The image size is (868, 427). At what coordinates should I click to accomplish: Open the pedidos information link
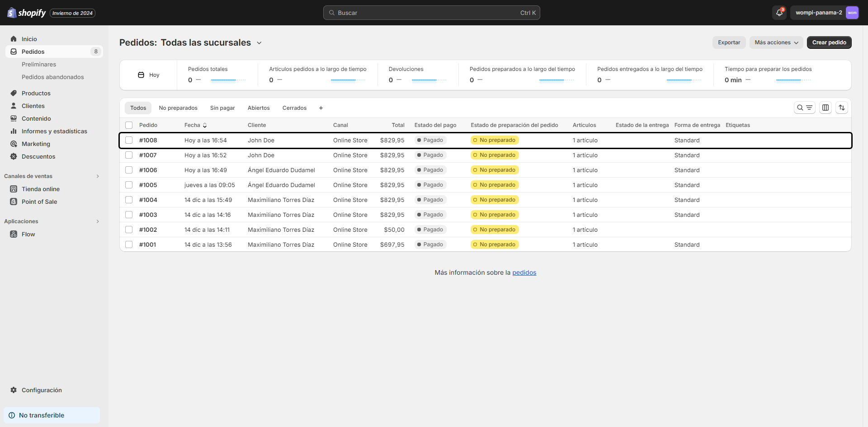[524, 272]
